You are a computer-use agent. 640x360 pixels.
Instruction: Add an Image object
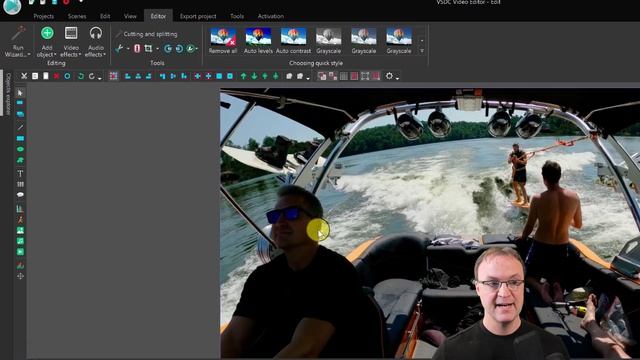(20, 231)
